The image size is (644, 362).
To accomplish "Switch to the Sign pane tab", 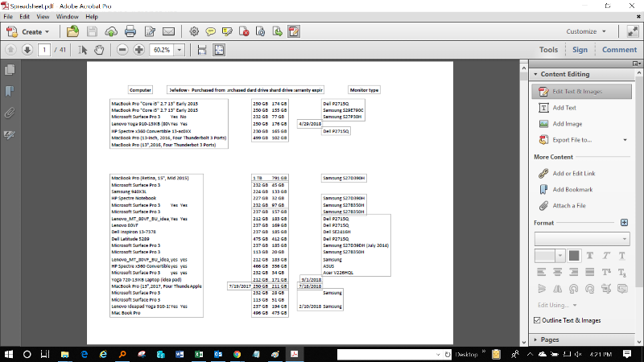I will [x=580, y=50].
